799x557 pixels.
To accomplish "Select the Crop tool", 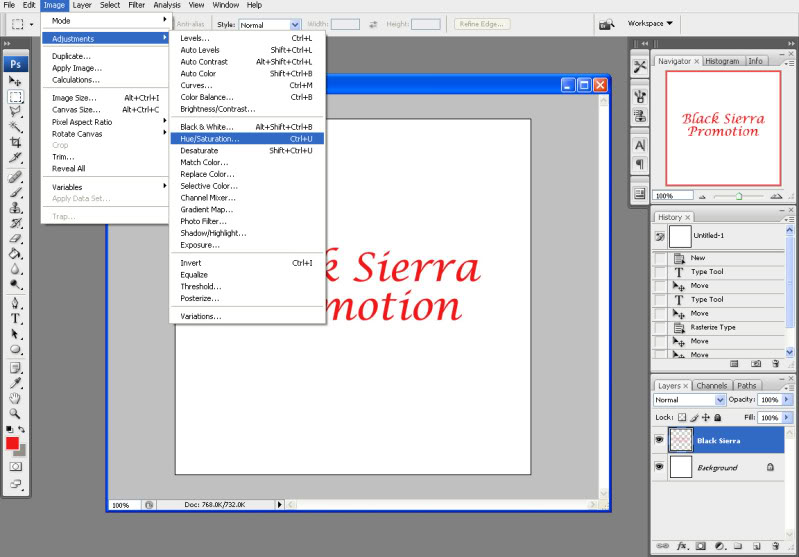I will click(x=15, y=142).
